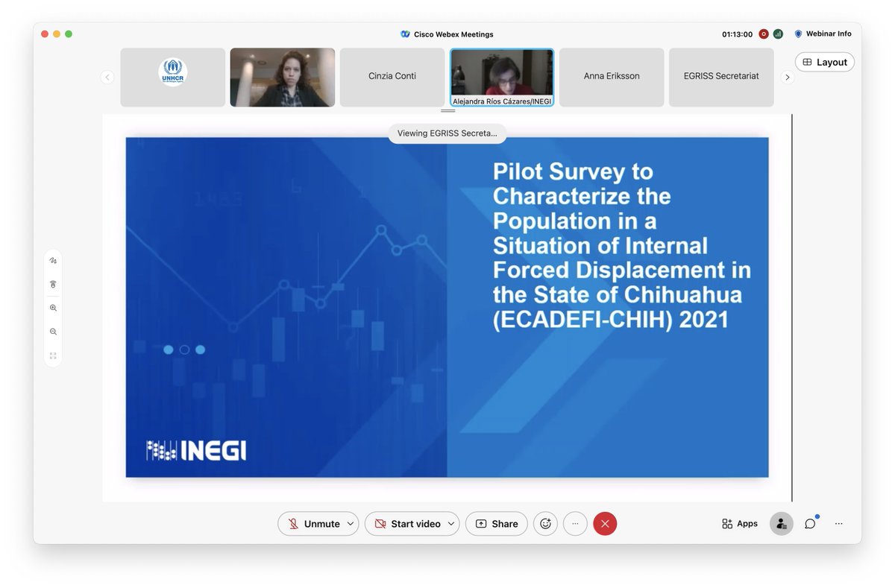Click the remote control icon in side toolbar
Image resolution: width=895 pixels, height=588 pixels.
(53, 284)
